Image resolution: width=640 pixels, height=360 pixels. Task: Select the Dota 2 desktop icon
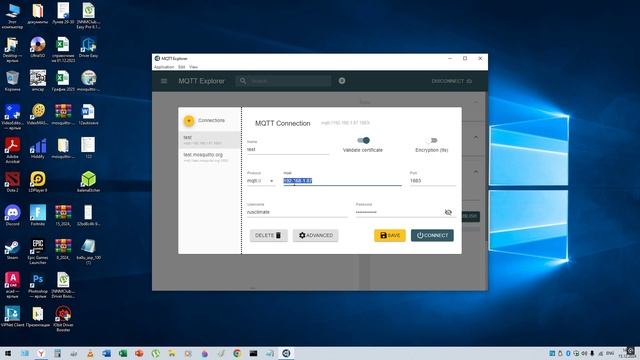click(12, 182)
